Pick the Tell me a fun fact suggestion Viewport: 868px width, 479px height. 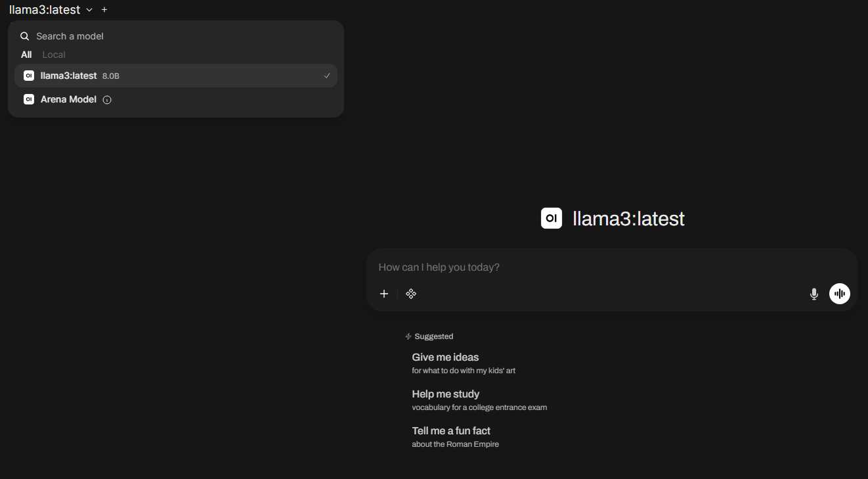click(x=455, y=437)
